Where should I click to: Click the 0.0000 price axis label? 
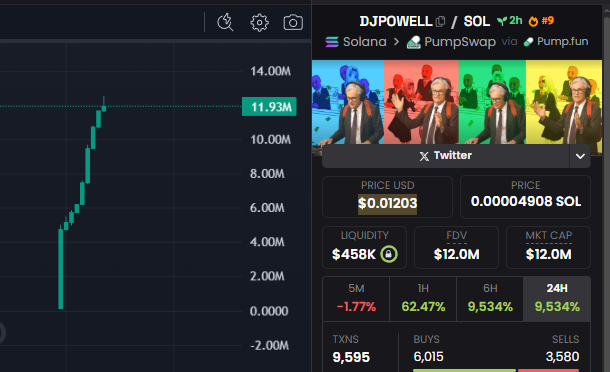click(269, 311)
